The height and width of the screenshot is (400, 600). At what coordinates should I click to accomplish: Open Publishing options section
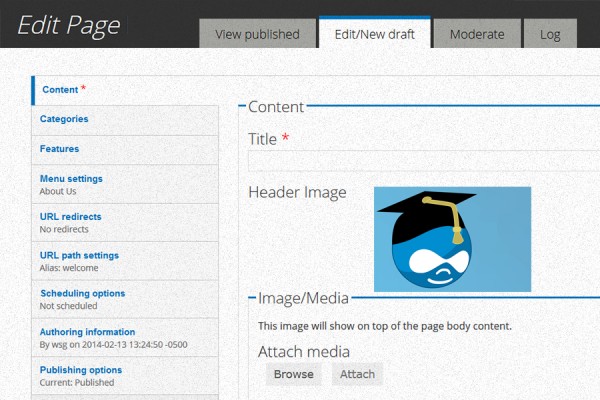[x=80, y=370]
